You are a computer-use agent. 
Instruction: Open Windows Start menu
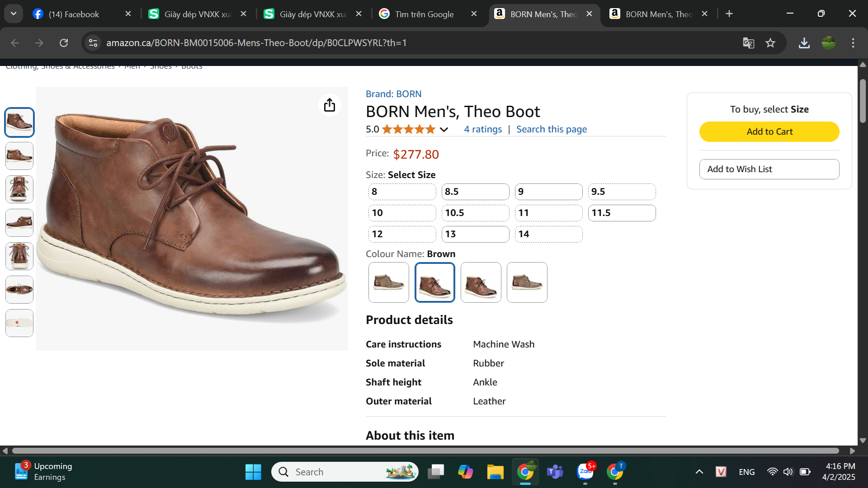[253, 472]
